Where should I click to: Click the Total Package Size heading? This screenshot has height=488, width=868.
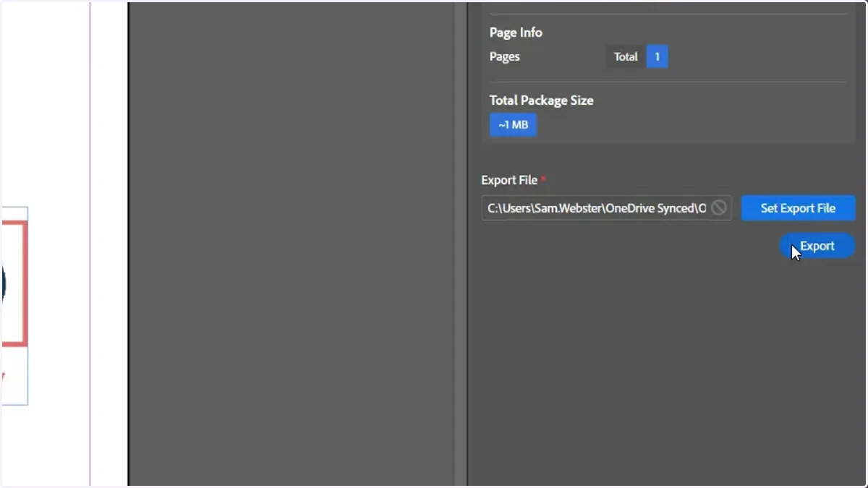click(541, 100)
